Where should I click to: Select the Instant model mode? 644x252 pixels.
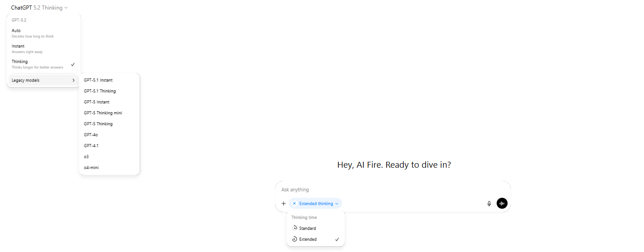pyautogui.click(x=44, y=49)
